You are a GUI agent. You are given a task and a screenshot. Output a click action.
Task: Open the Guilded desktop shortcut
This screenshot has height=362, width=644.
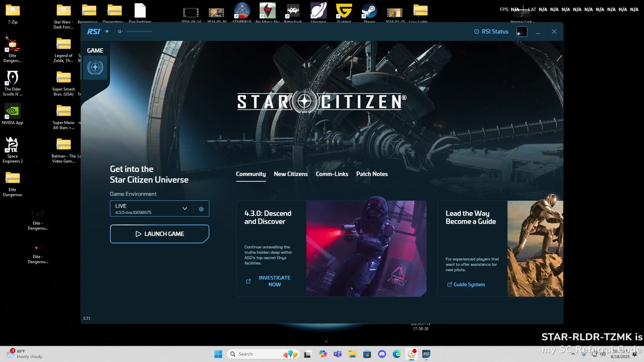(344, 13)
